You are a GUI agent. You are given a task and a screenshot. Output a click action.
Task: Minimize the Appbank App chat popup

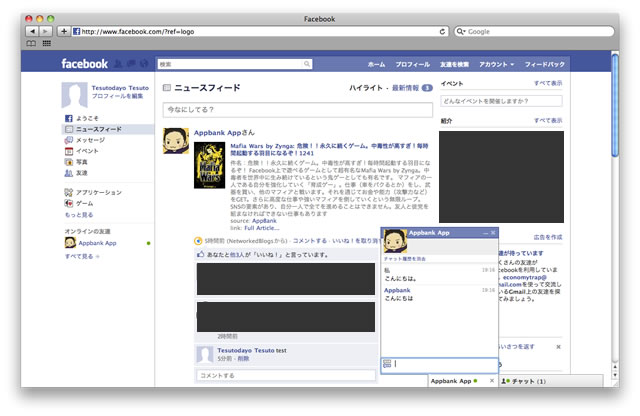[485, 233]
